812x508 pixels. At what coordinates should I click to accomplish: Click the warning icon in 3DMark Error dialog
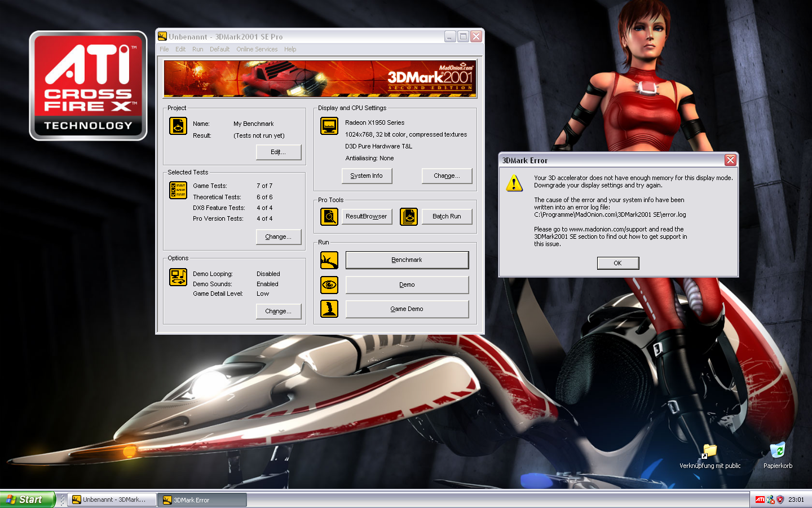coord(514,183)
